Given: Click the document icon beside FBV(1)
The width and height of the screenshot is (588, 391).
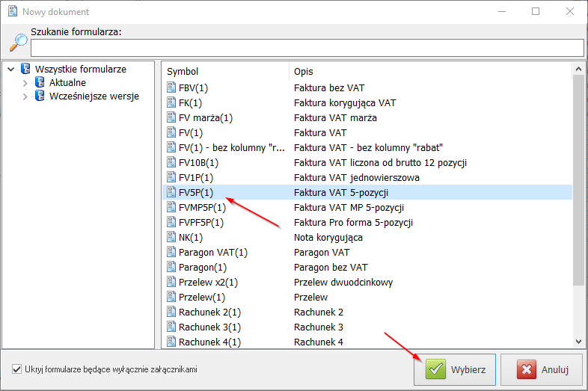Looking at the screenshot, I should [171, 87].
